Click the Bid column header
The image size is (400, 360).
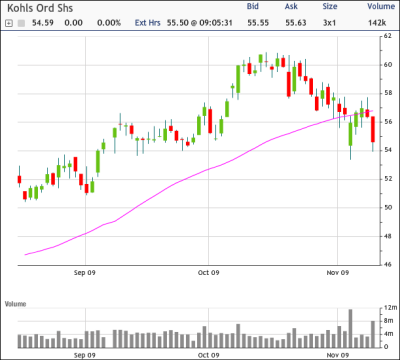coord(253,6)
